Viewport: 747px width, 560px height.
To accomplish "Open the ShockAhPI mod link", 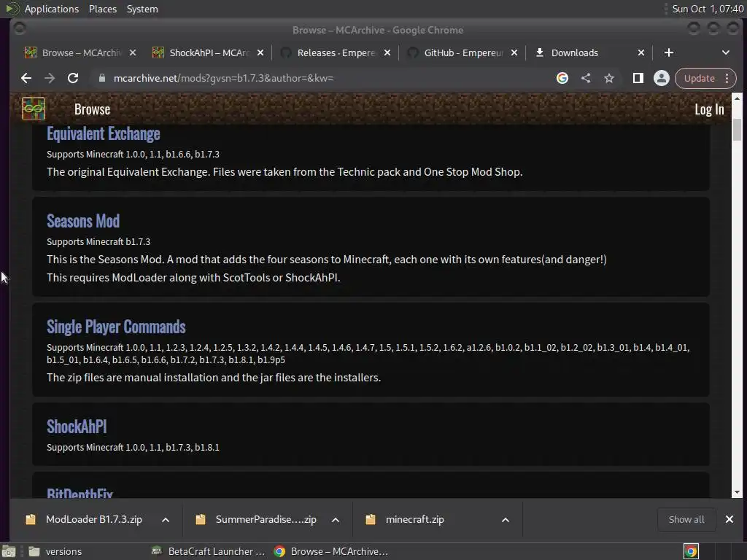I will pyautogui.click(x=76, y=427).
